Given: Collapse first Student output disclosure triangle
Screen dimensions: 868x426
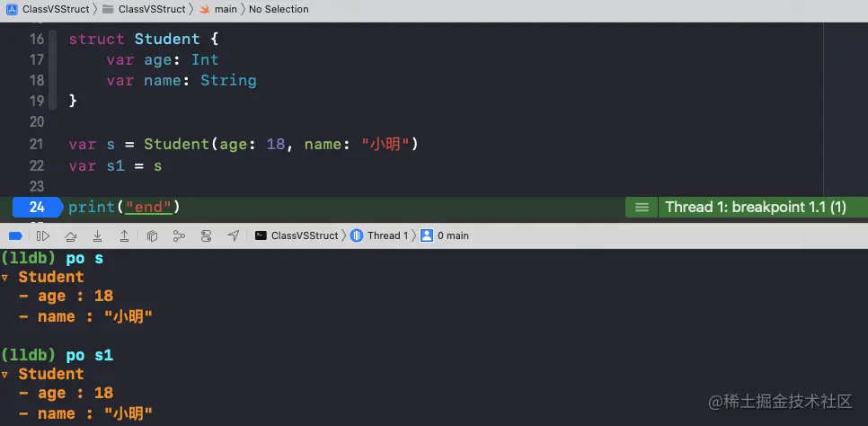Looking at the screenshot, I should click(x=5, y=278).
